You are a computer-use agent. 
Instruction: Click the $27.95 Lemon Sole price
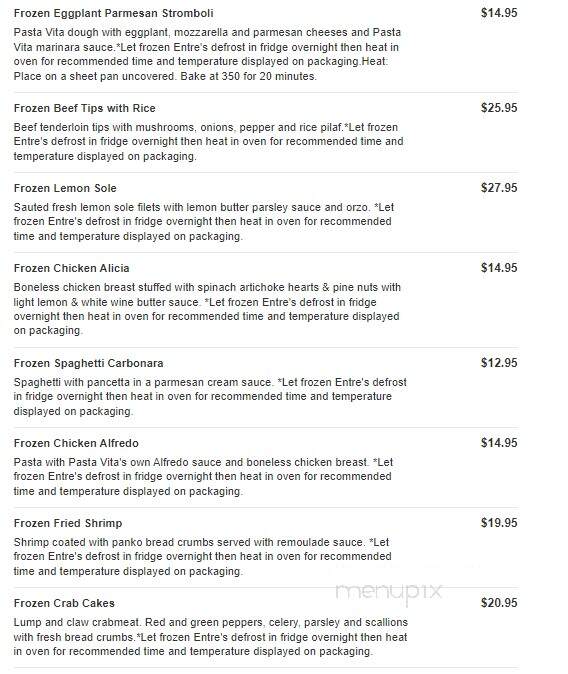click(x=499, y=188)
